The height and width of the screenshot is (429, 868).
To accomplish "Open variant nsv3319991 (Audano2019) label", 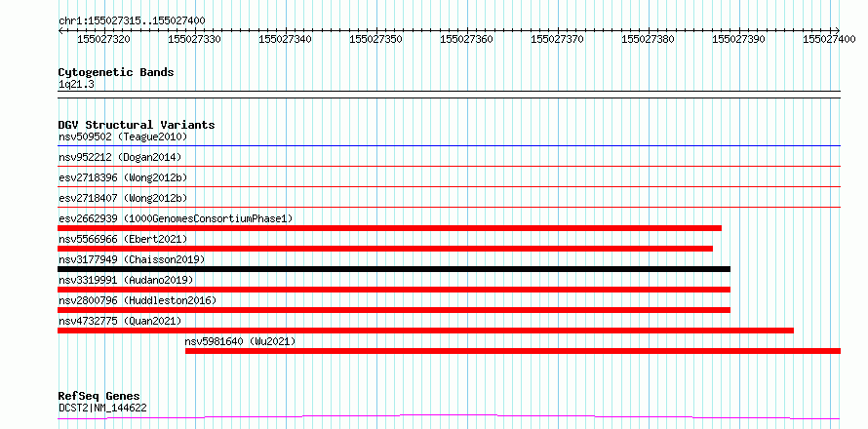I will (x=126, y=280).
